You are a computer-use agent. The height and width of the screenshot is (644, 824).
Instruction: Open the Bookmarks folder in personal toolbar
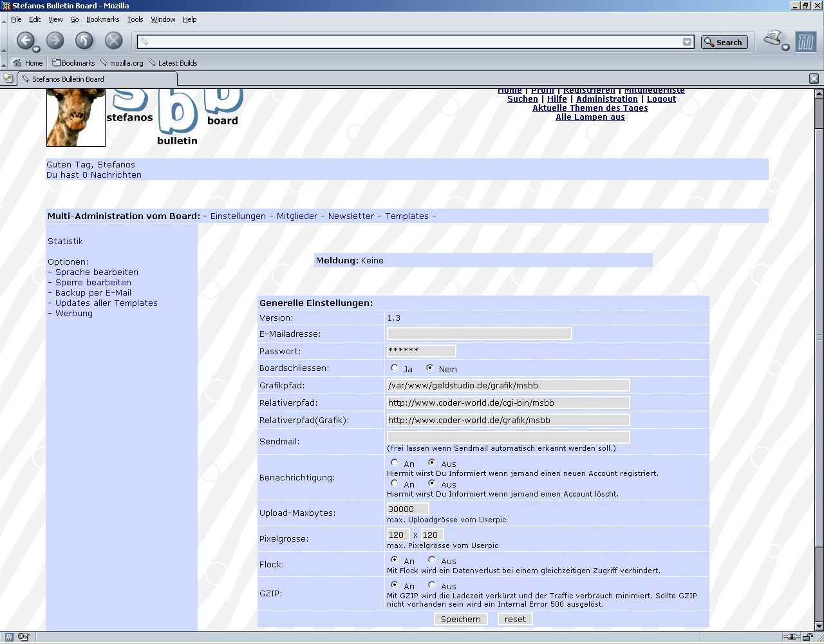[x=73, y=63]
